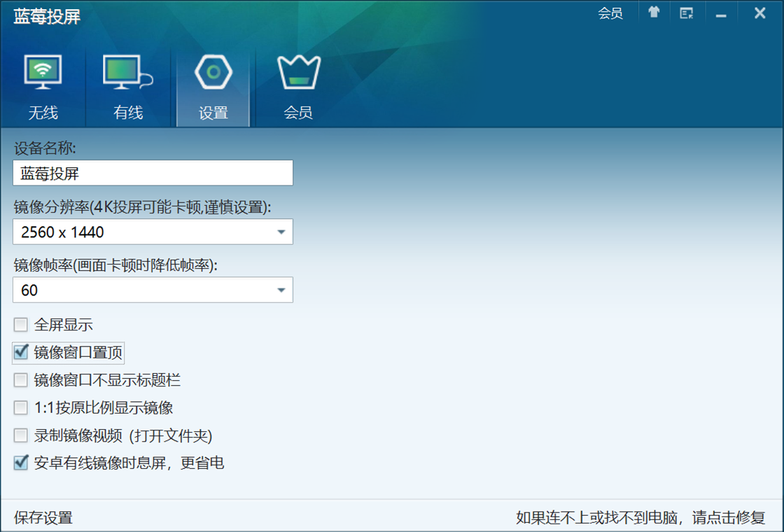Screen dimensions: 784x532
Task: Click the repair link at bottom right
Action: click(x=640, y=518)
